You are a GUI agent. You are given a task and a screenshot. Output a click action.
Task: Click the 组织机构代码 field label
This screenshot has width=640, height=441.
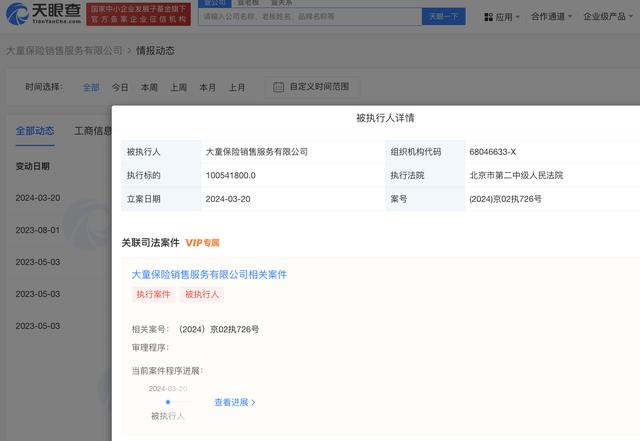[416, 152]
